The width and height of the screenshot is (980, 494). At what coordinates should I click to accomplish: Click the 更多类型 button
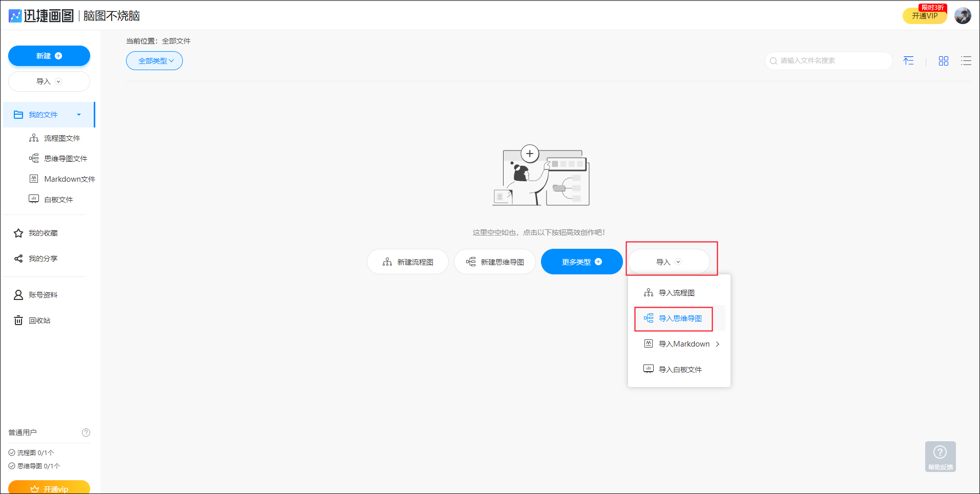[x=582, y=262]
